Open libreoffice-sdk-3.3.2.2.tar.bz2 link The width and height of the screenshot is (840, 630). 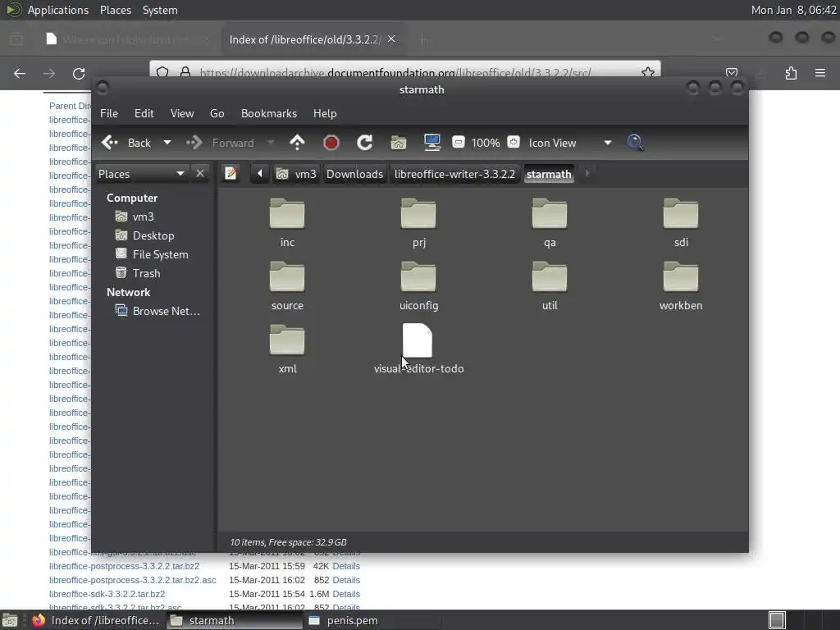pos(107,594)
